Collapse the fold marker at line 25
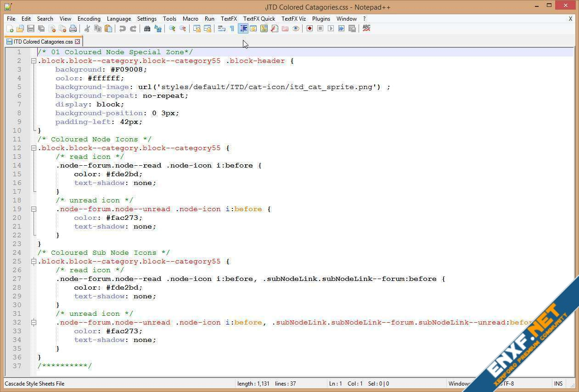Viewport: 579px width, 392px height. click(x=34, y=262)
